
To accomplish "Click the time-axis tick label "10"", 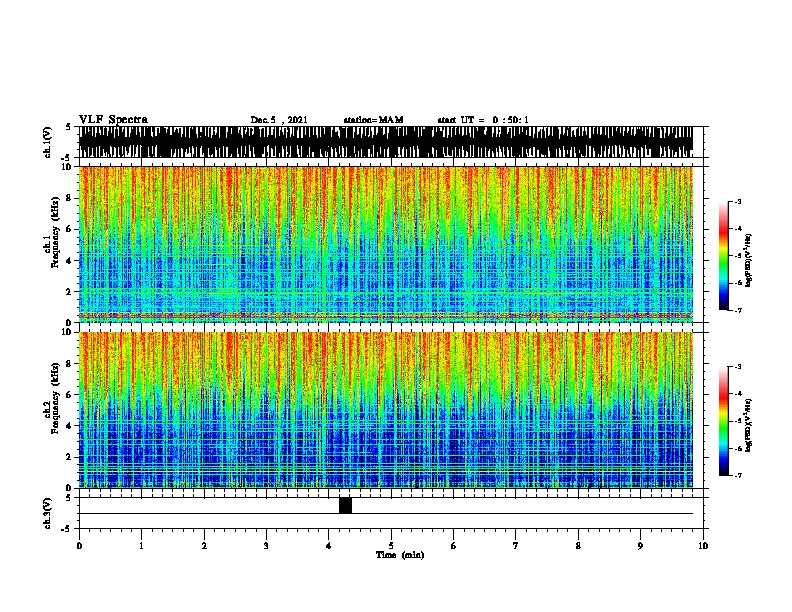I will point(703,546).
